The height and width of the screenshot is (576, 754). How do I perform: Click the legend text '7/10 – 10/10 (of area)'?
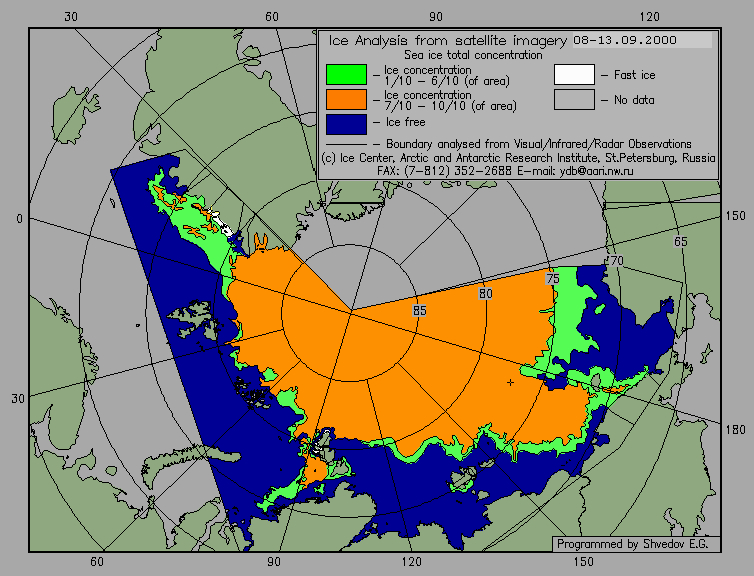click(450, 106)
